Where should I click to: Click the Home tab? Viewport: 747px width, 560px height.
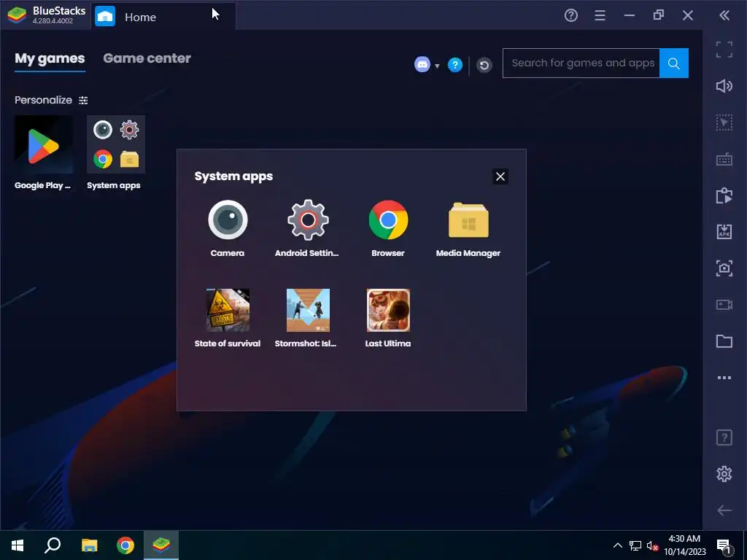point(163,17)
